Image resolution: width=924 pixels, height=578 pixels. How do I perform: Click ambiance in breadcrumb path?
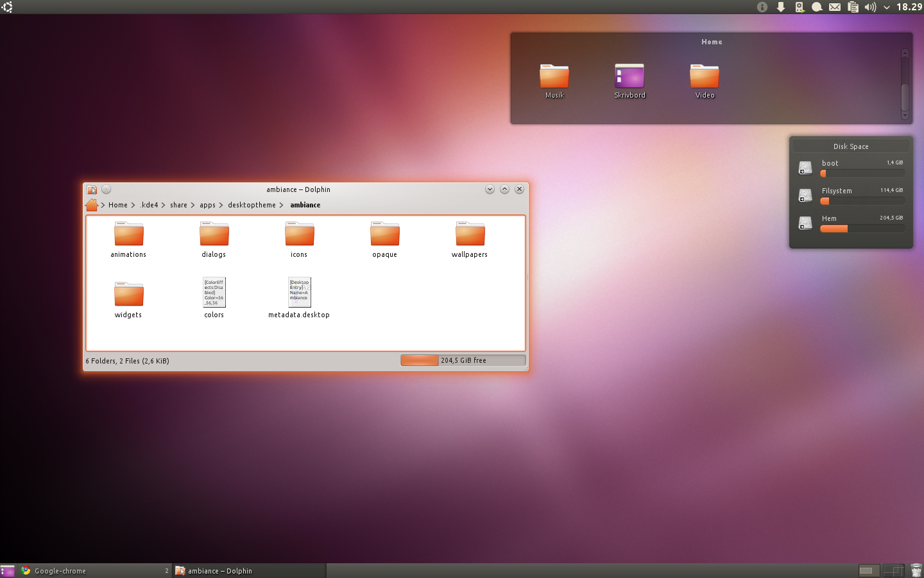tap(305, 205)
